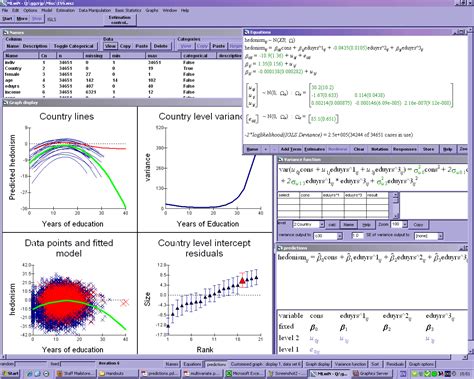Screen dimensions: 474x379
Task: Switch to the Residuals tab at bottom
Action: 394,364
